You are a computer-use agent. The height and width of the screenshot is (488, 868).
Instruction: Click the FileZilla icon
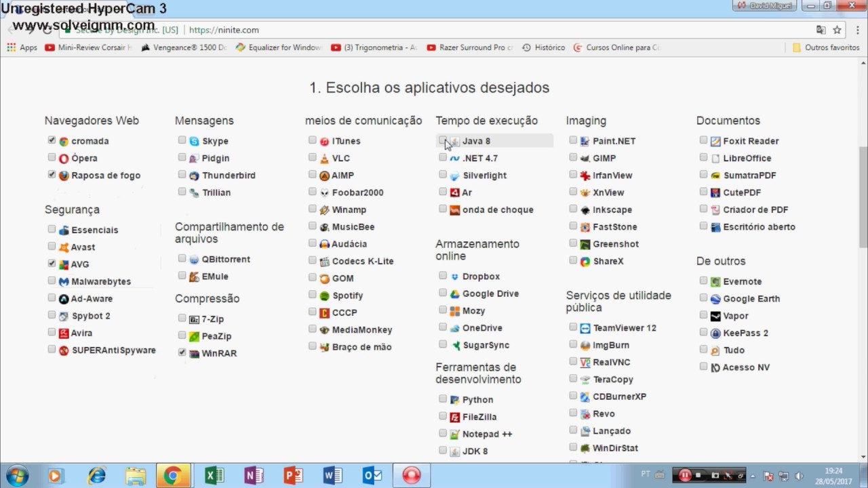(455, 418)
